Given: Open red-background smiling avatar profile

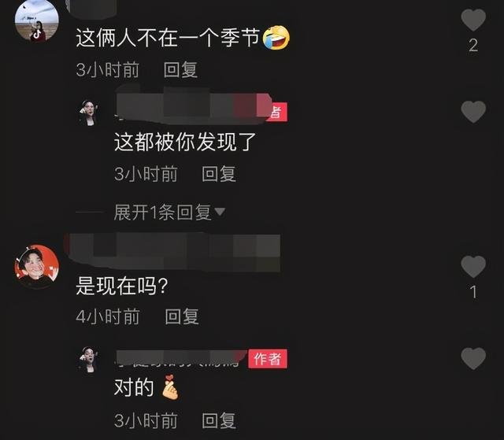Looking at the screenshot, I should [x=37, y=267].
